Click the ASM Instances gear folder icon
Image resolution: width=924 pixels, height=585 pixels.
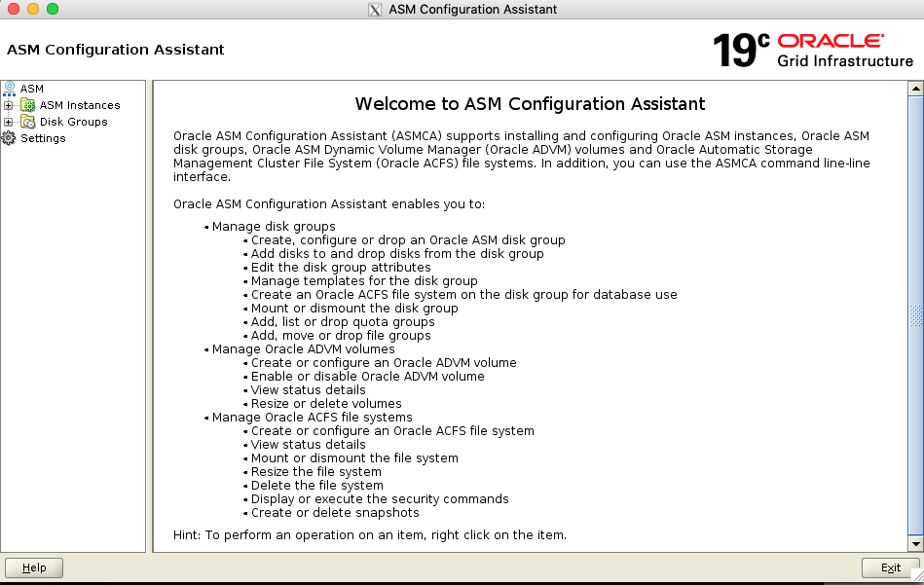point(27,105)
